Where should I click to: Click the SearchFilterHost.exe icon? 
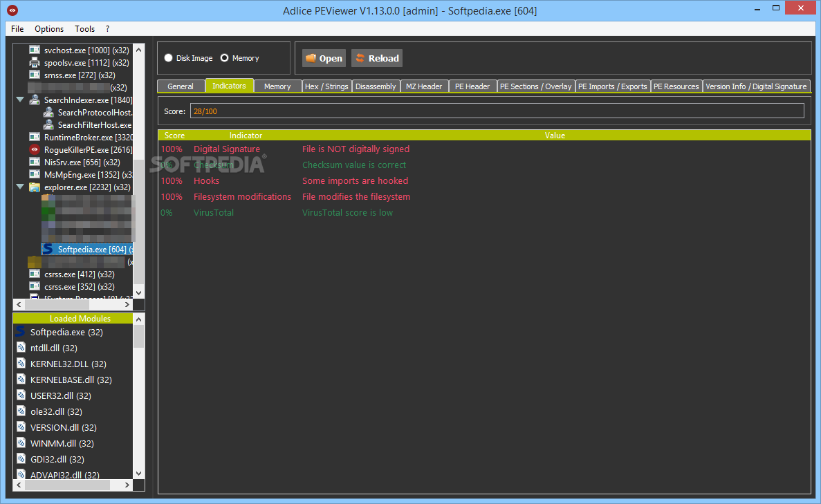pos(48,124)
